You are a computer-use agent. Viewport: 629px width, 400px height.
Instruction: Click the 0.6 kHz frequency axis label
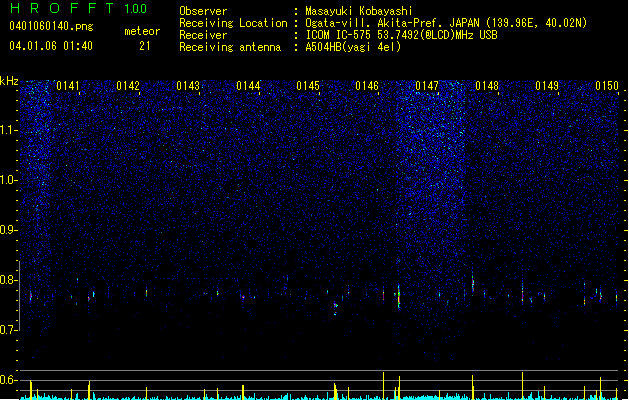(x=8, y=380)
